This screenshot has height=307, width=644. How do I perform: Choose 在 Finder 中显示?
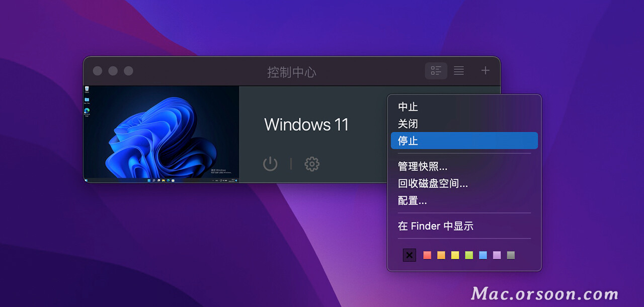click(464, 226)
